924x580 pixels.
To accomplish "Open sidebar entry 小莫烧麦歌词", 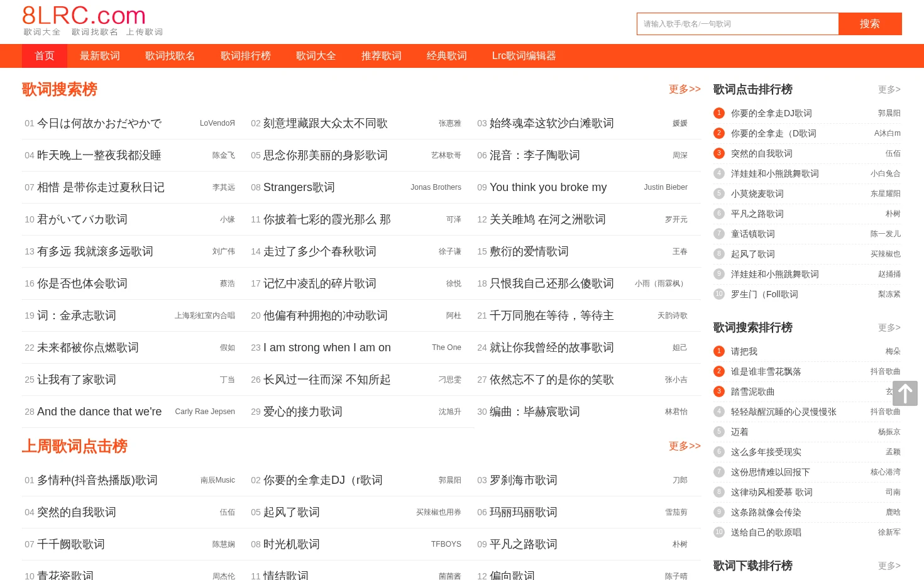I will pyautogui.click(x=757, y=194).
